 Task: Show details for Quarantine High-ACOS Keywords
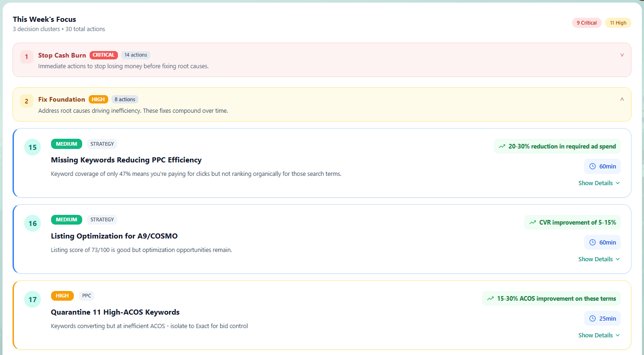(x=599, y=336)
